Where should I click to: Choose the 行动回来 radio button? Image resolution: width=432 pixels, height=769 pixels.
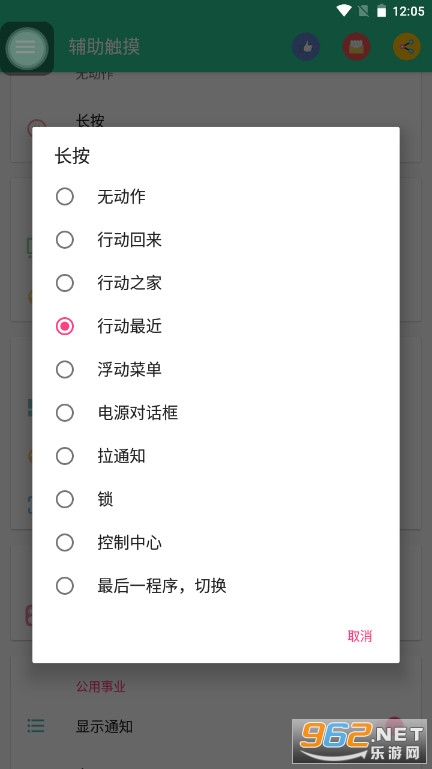[x=216, y=240]
